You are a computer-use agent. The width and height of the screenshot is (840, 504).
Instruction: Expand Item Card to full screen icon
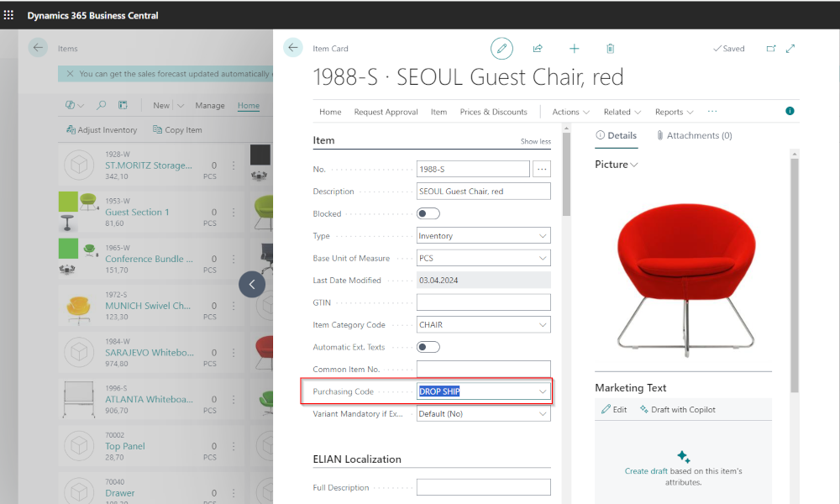click(x=790, y=48)
